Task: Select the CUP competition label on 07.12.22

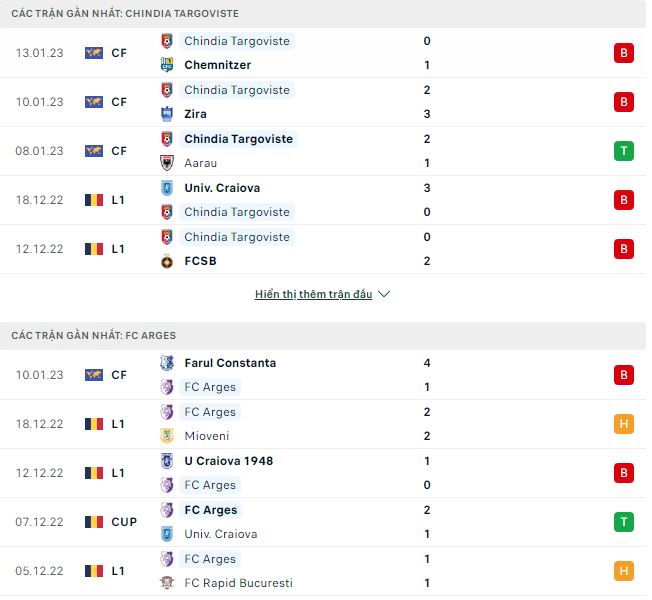Action: [x=124, y=522]
